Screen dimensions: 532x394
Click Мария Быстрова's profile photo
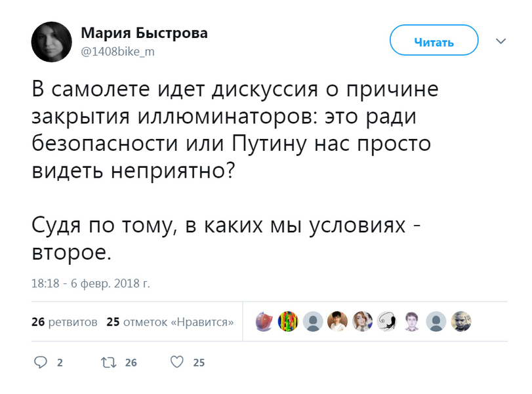(52, 42)
